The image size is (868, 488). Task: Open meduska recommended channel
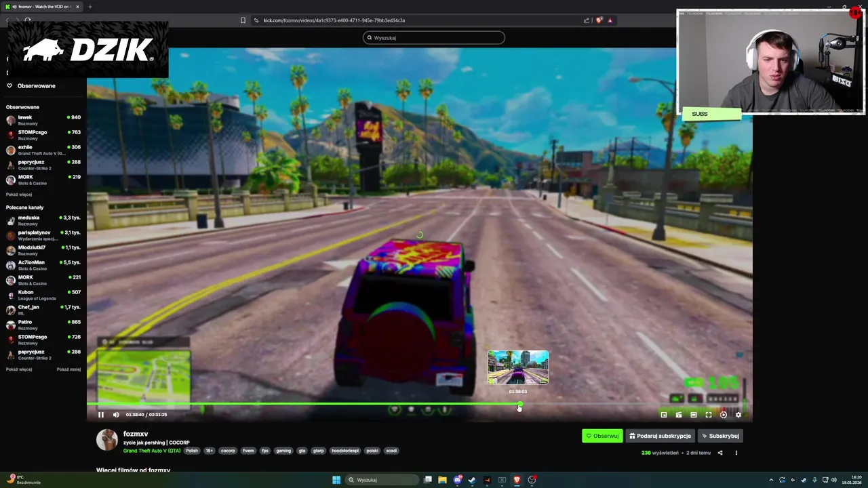click(43, 220)
